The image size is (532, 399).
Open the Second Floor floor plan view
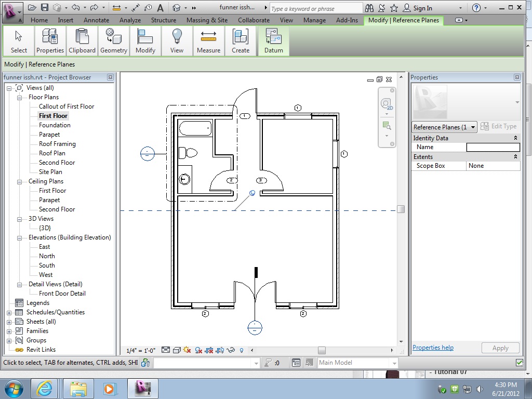tap(57, 163)
